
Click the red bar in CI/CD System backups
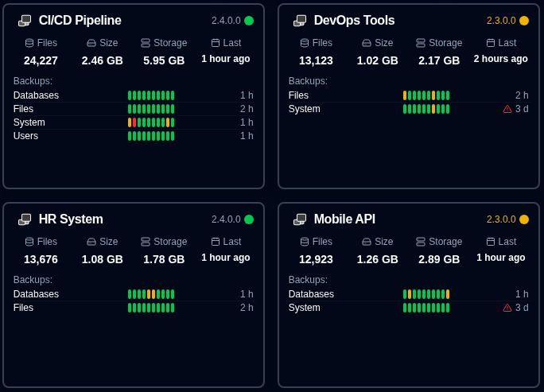tap(134, 122)
